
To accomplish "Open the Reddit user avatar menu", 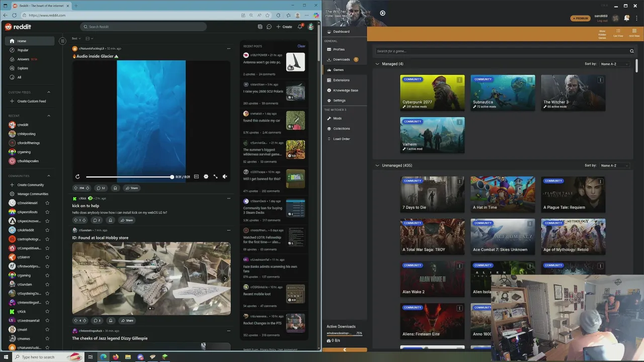I will [x=311, y=27].
